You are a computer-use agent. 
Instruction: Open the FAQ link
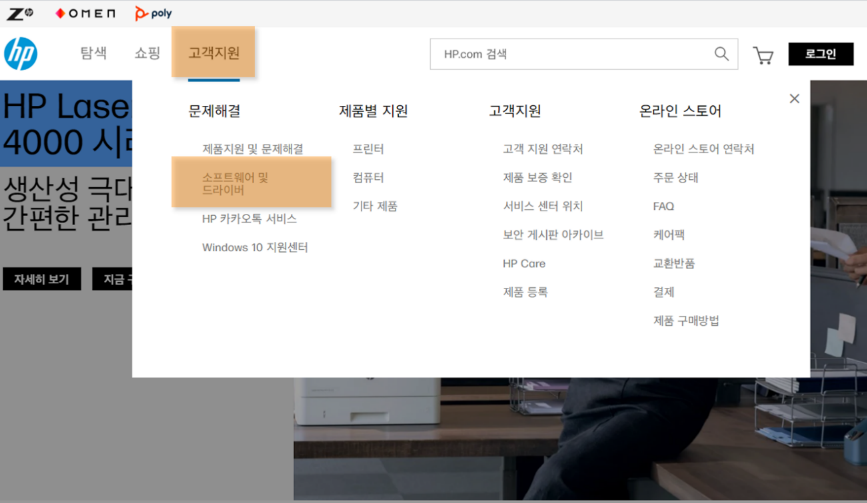pos(664,206)
